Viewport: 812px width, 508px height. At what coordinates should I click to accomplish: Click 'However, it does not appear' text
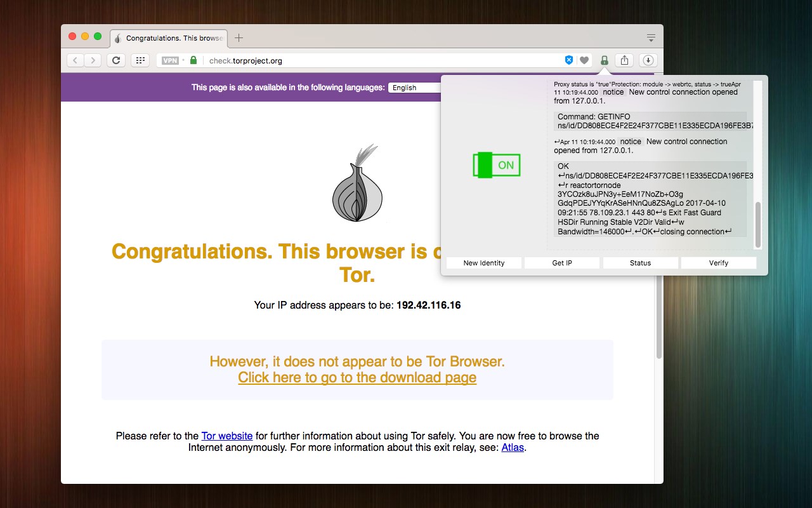click(357, 361)
